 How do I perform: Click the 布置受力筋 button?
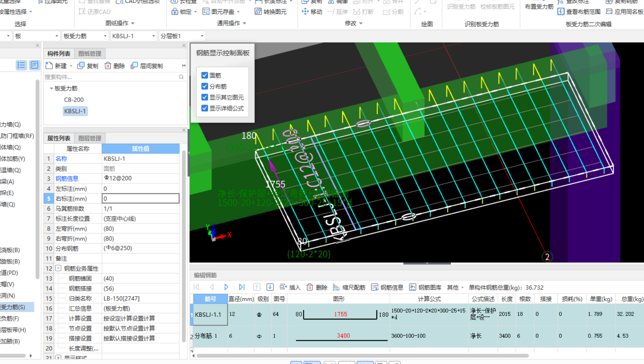pos(539,6)
